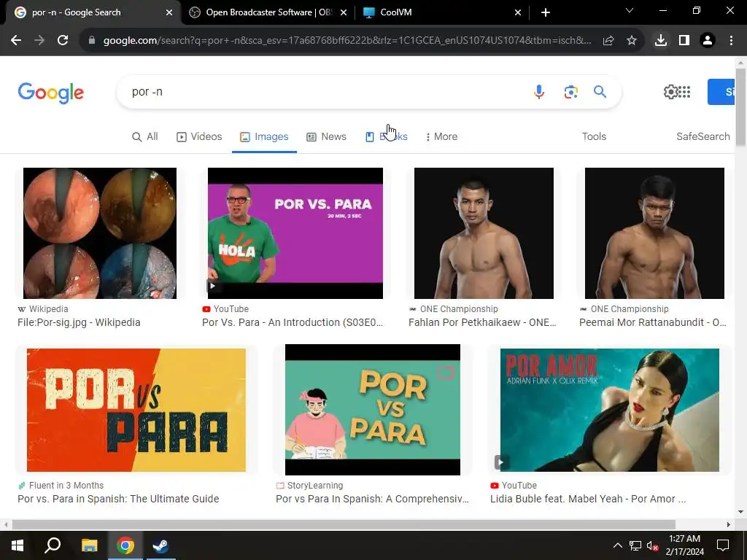The height and width of the screenshot is (560, 747).
Task: Open Por vs. Para Ultimate Guide link
Action: (118, 499)
